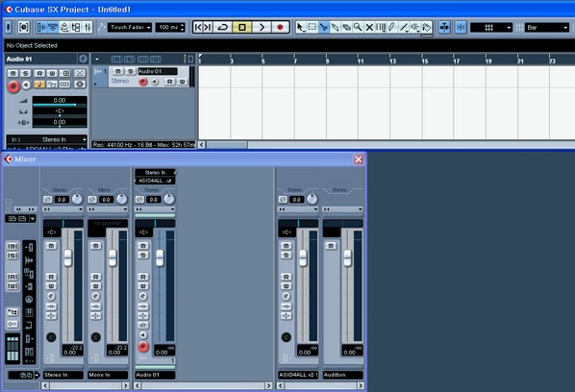Solo the Audio 01 mixer channel
Screen dimensions: 575x392
tap(143, 255)
